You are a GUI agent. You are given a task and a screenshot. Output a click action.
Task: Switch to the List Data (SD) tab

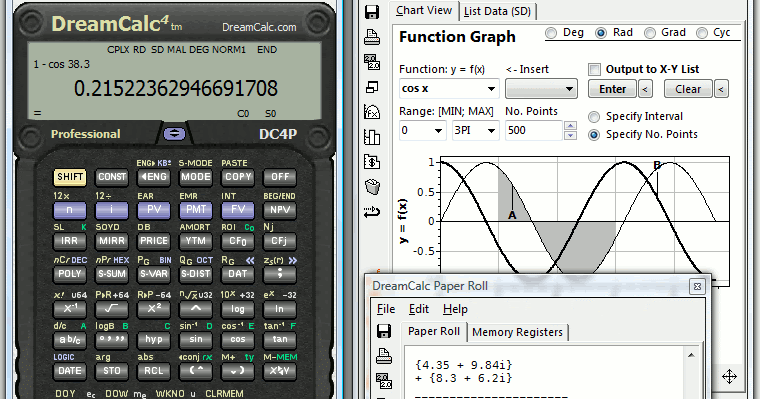click(497, 12)
